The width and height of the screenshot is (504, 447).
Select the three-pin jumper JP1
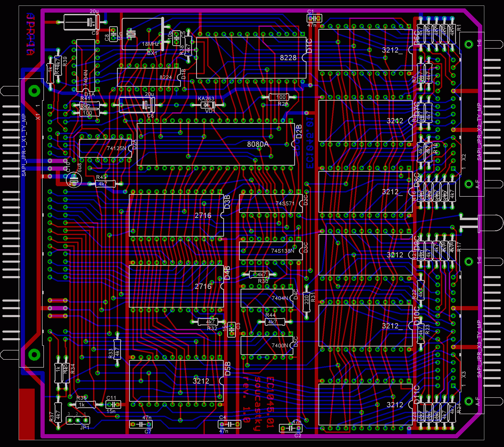[78, 420]
